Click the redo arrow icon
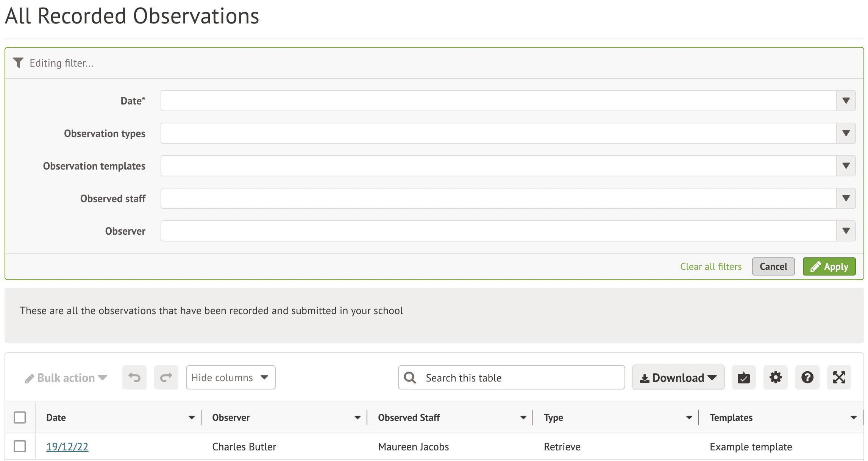The width and height of the screenshot is (868, 461). tap(166, 377)
